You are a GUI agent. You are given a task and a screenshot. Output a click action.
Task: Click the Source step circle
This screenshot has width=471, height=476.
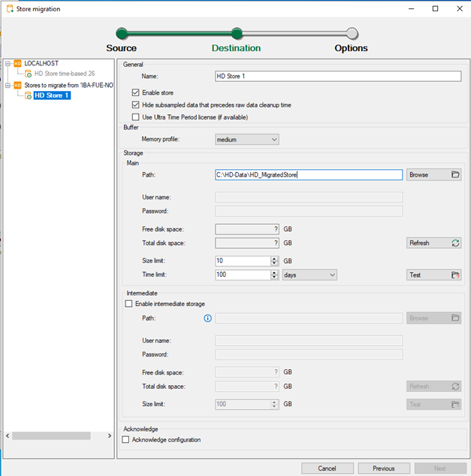[121, 33]
